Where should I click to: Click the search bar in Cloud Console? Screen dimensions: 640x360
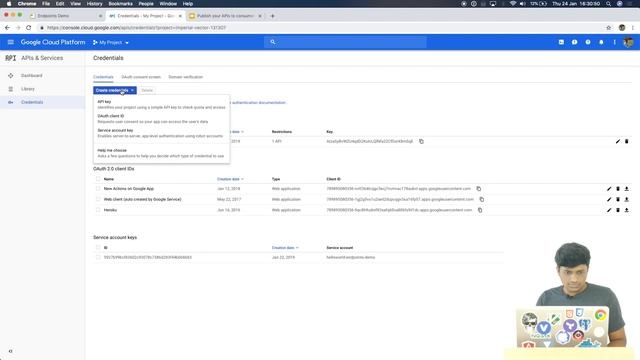point(345,42)
